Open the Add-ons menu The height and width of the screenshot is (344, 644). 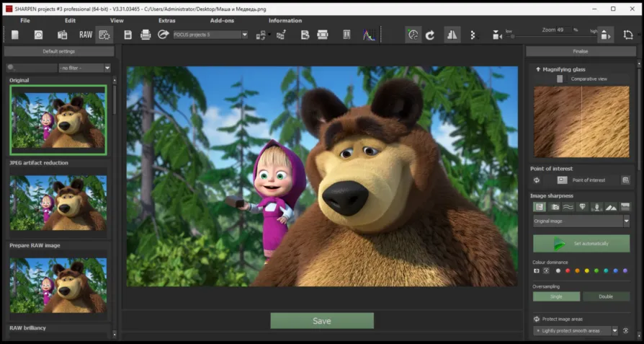point(222,20)
